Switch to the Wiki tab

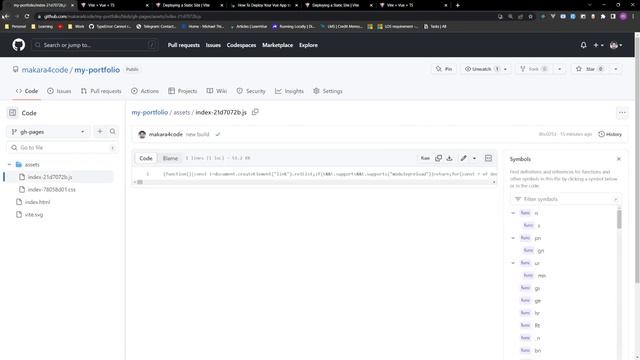pos(217,91)
